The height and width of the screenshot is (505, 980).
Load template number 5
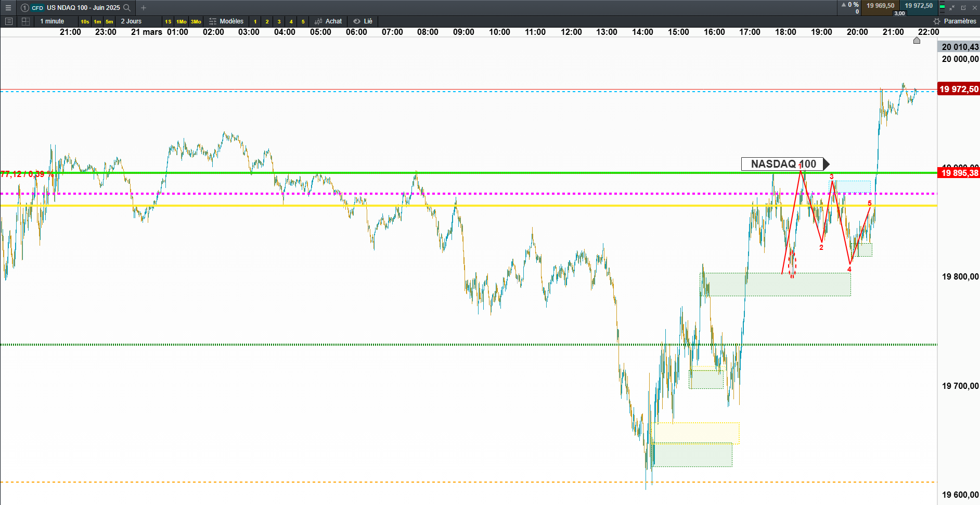click(303, 21)
